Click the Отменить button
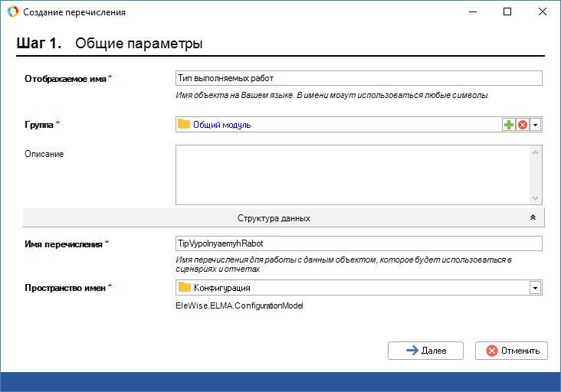Screen dimensions: 561x392 (511, 351)
